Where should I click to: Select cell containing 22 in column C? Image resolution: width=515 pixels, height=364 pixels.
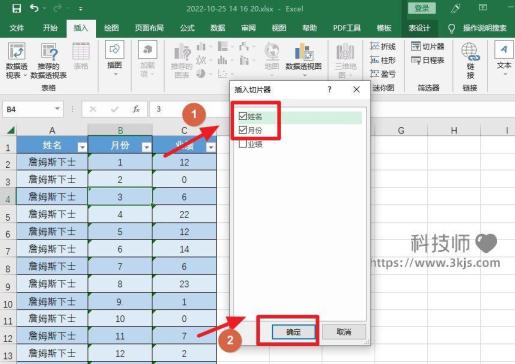pyautogui.click(x=184, y=214)
